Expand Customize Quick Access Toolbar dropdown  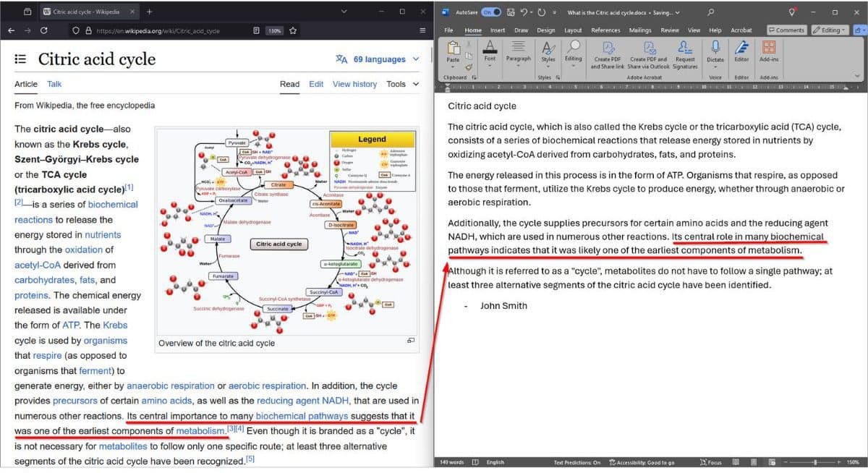(554, 12)
